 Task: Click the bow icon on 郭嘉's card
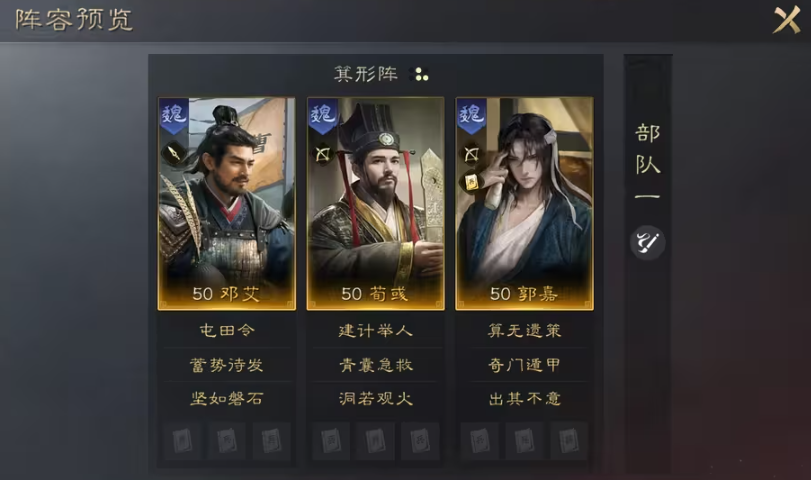471,154
